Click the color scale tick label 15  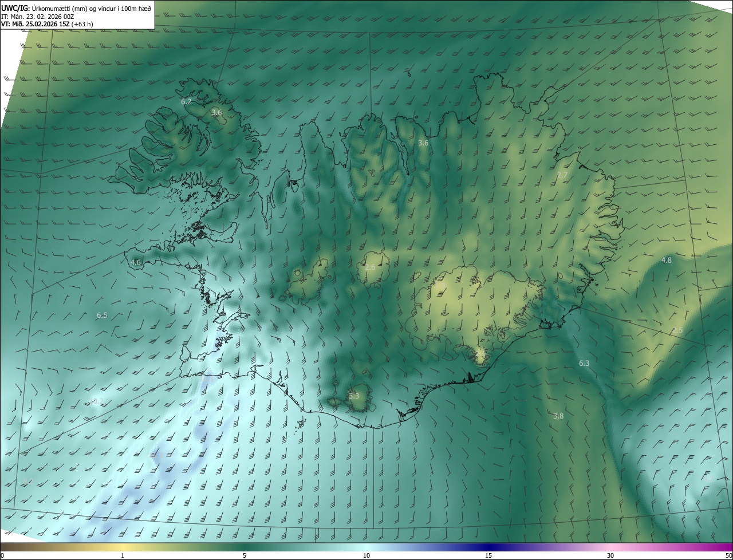488,556
